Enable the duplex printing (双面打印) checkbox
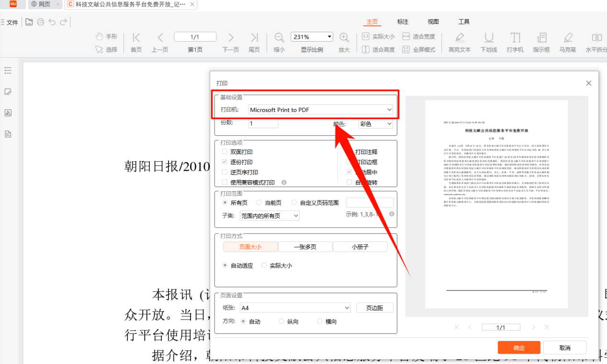607x364 pixels. [225, 152]
